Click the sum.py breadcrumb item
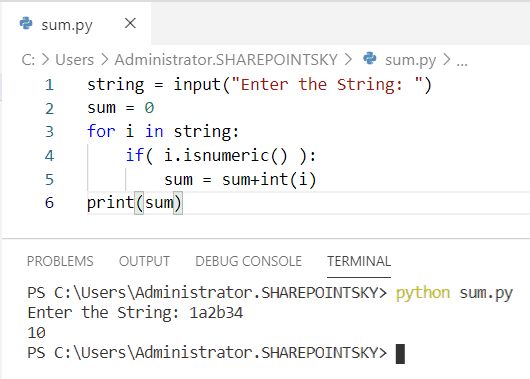Image resolution: width=530 pixels, height=379 pixels. [x=410, y=61]
